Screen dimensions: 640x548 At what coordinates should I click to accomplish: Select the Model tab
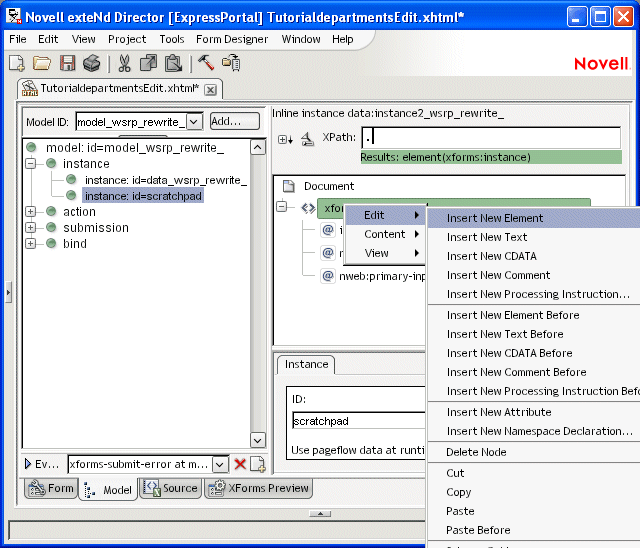tap(108, 490)
